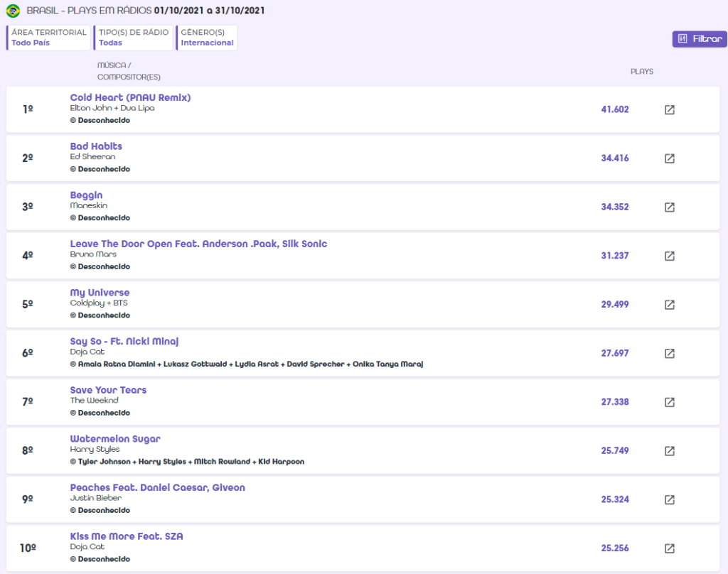Click the external link icon for Peaches
Image resolution: width=728 pixels, height=574 pixels.
click(669, 499)
